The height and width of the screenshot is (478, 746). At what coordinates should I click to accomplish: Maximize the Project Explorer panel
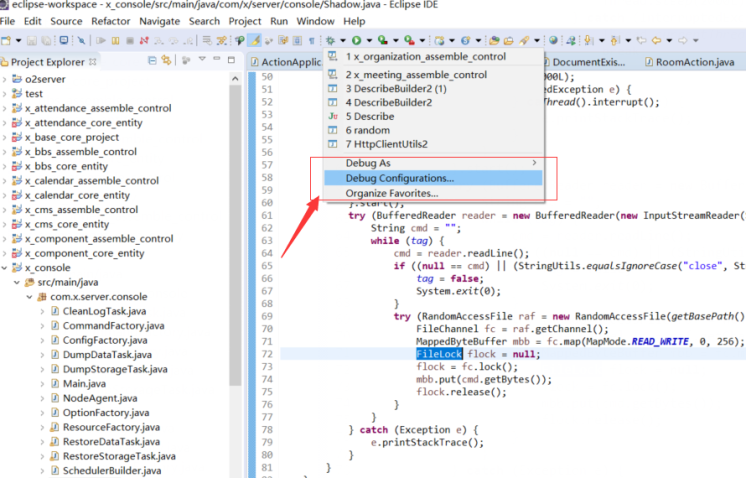pos(232,60)
